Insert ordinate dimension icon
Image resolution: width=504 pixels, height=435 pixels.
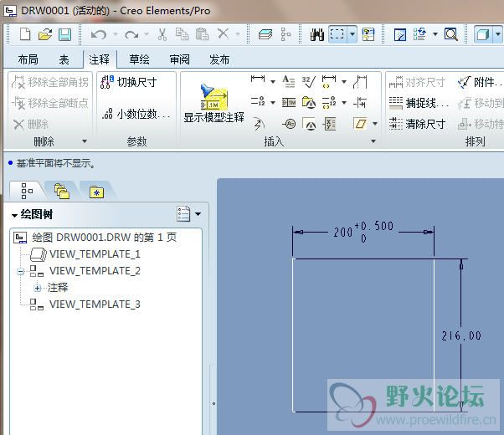click(x=258, y=101)
